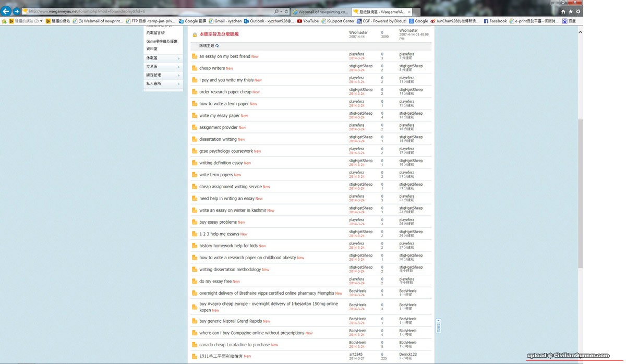Click the Facebook bookmark in favorites bar
This screenshot has height=364, width=626.
[495, 21]
